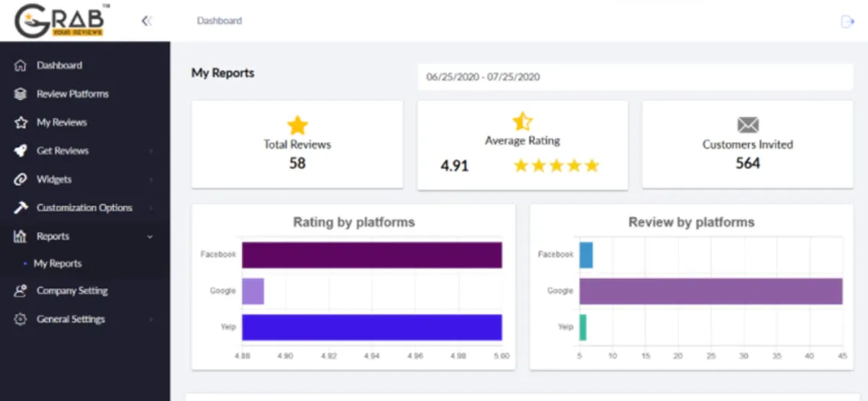
Task: Collapse the sidebar with double-chevron icon
Action: tap(147, 21)
